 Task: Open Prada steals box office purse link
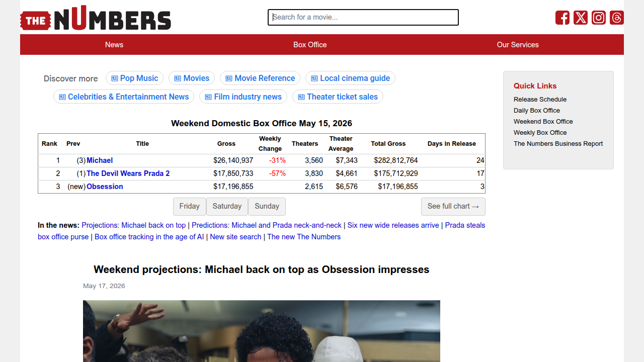pos(465,225)
